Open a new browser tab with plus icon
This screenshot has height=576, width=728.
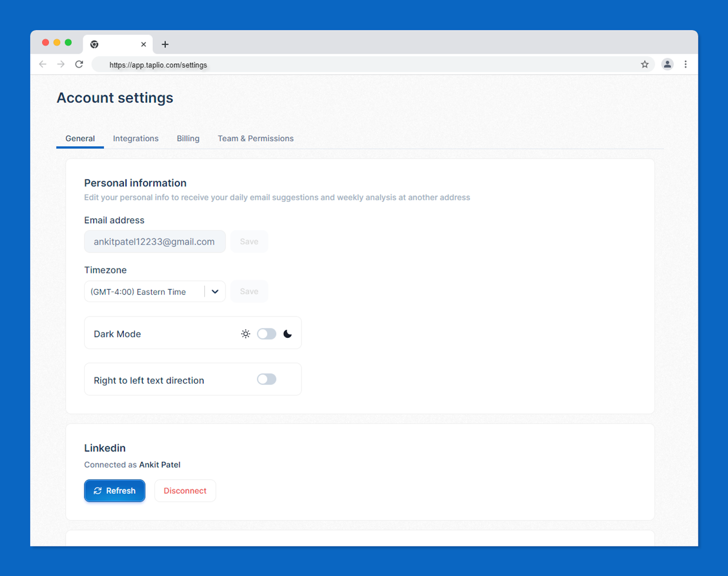165,44
